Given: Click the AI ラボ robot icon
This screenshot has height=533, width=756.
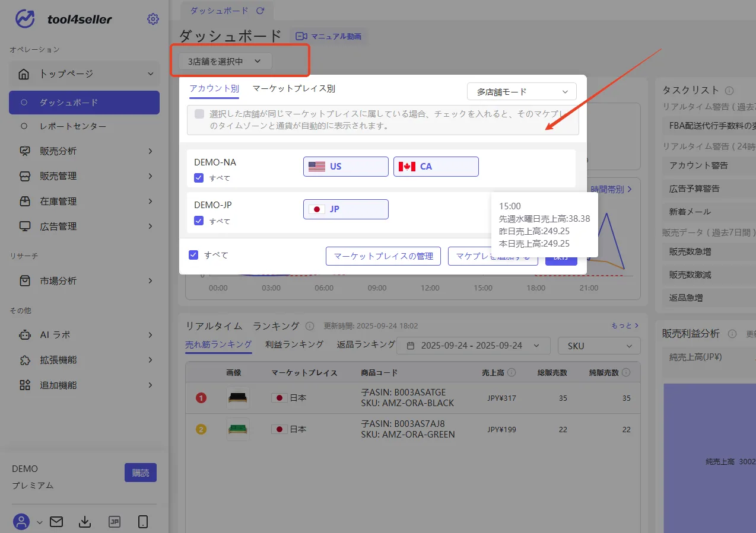Looking at the screenshot, I should (x=25, y=335).
